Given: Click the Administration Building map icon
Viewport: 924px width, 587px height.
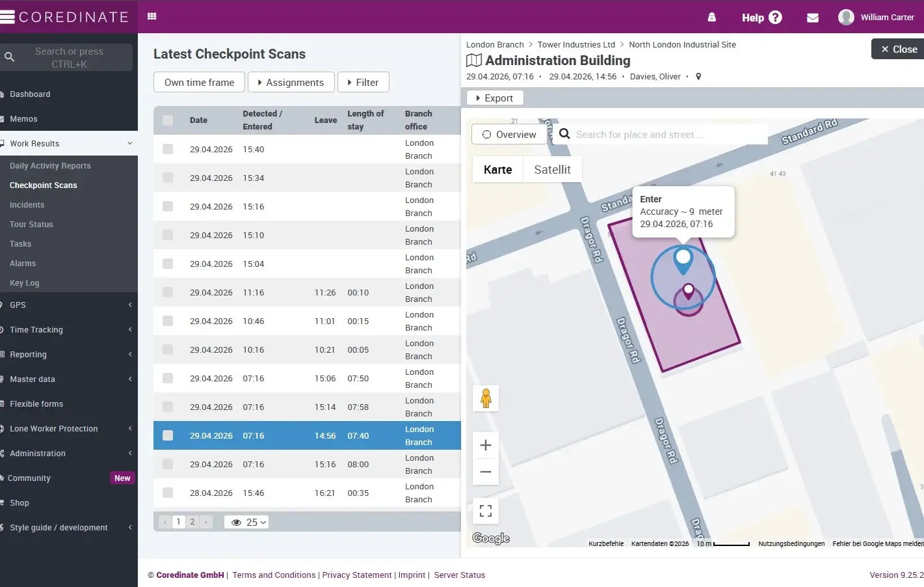Looking at the screenshot, I should (474, 61).
